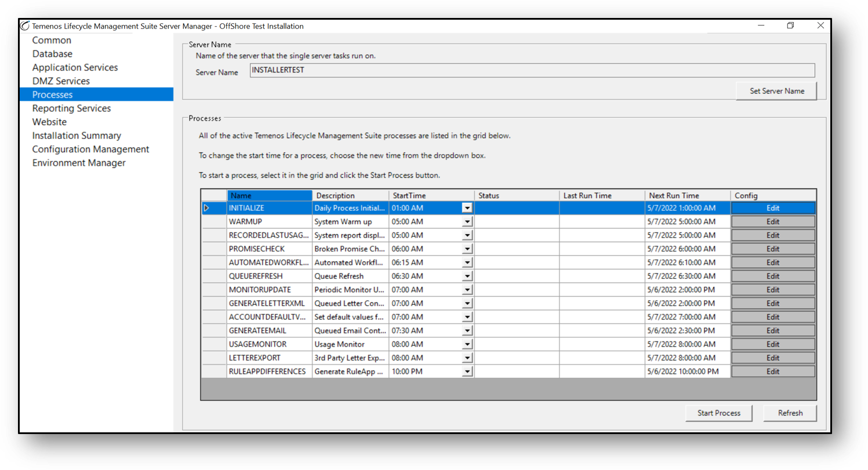Select Application Services in sidebar
Viewport: 868px width, 470px height.
point(75,67)
